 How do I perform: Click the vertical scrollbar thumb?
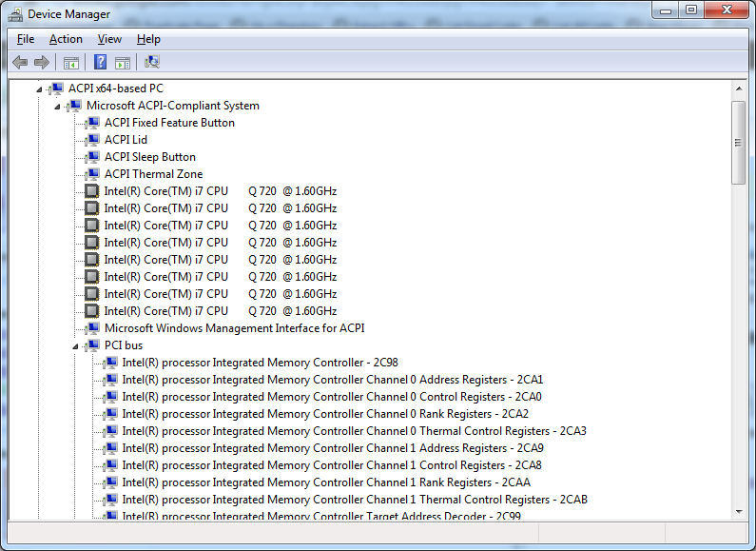[738, 143]
